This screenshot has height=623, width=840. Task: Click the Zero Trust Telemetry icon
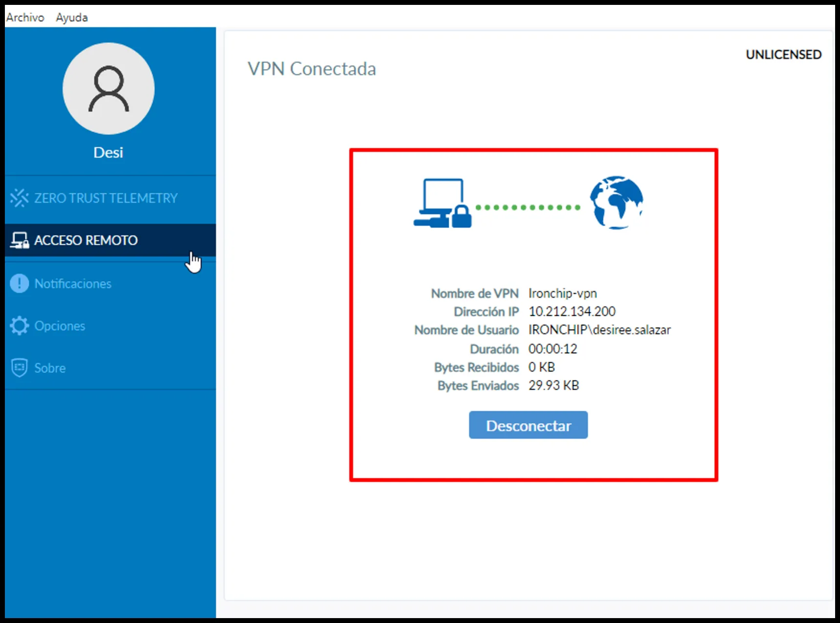[x=20, y=198]
